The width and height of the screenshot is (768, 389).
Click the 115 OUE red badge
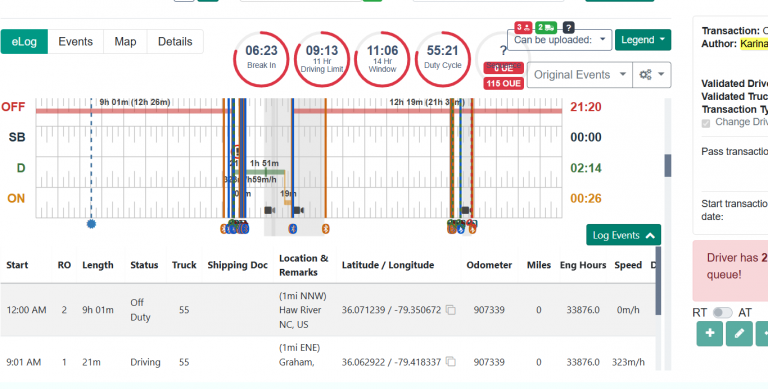click(x=504, y=83)
